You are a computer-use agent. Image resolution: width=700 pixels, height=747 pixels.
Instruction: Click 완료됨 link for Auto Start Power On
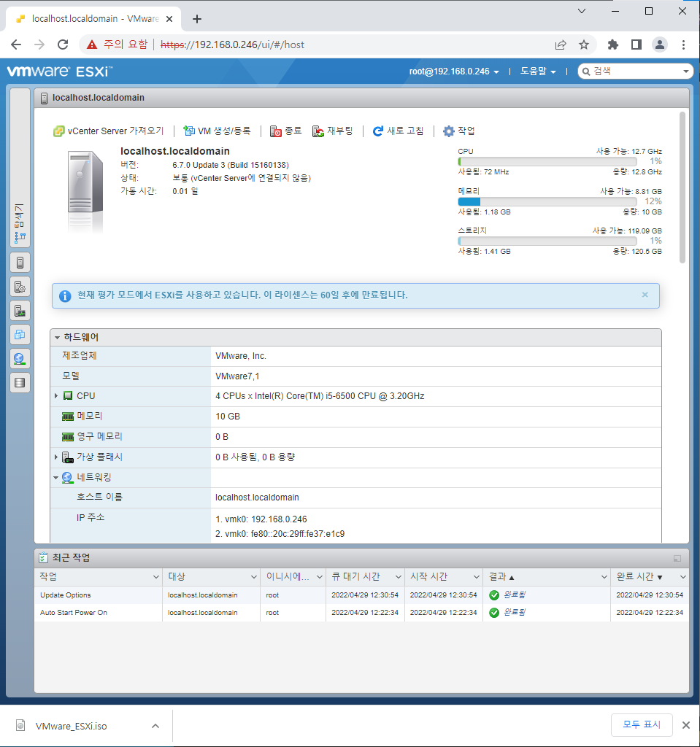click(x=515, y=613)
